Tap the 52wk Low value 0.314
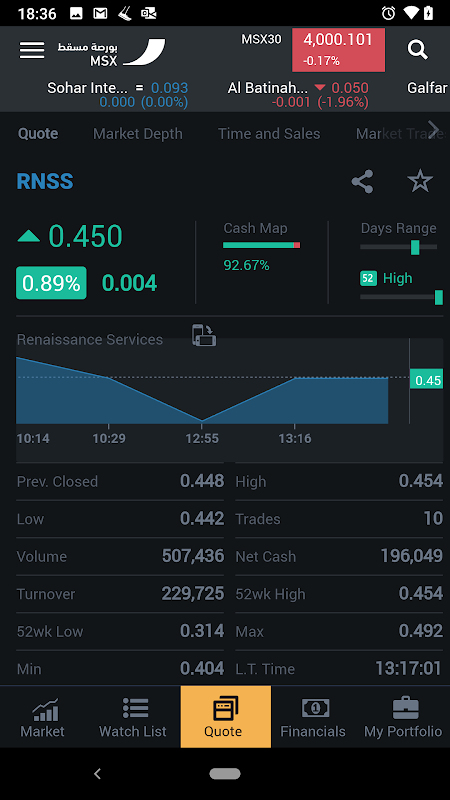Screen dimensions: 450x800 point(202,631)
